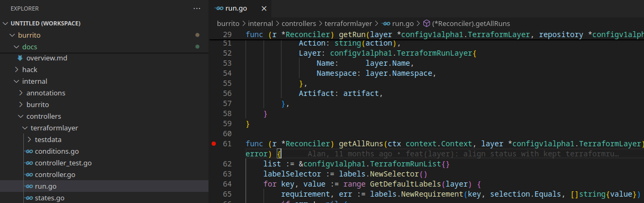Screen dimensions: 644x203
Task: Click the sticky scroll getRun header line
Action: [x=427, y=34]
